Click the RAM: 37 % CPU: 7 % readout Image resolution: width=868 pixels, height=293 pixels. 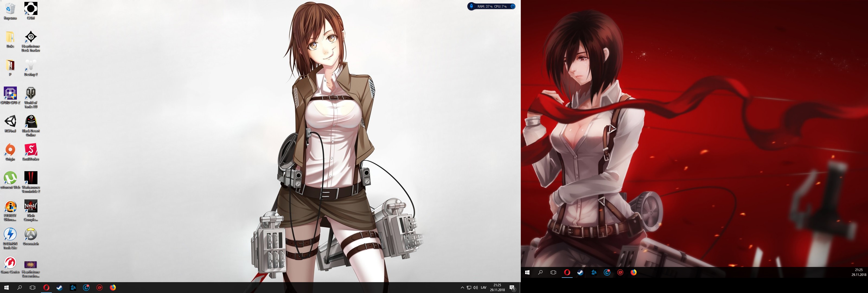point(492,7)
